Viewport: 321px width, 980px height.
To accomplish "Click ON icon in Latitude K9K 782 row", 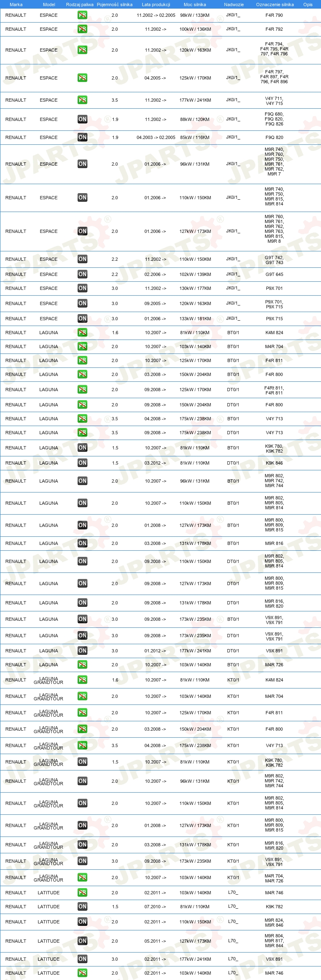I will (x=83, y=907).
